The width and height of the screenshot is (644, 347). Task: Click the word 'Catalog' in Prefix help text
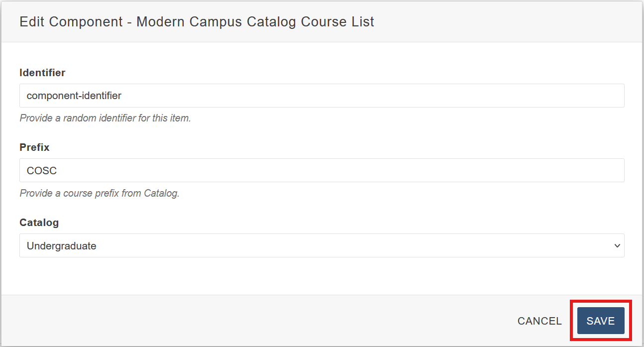(x=161, y=193)
